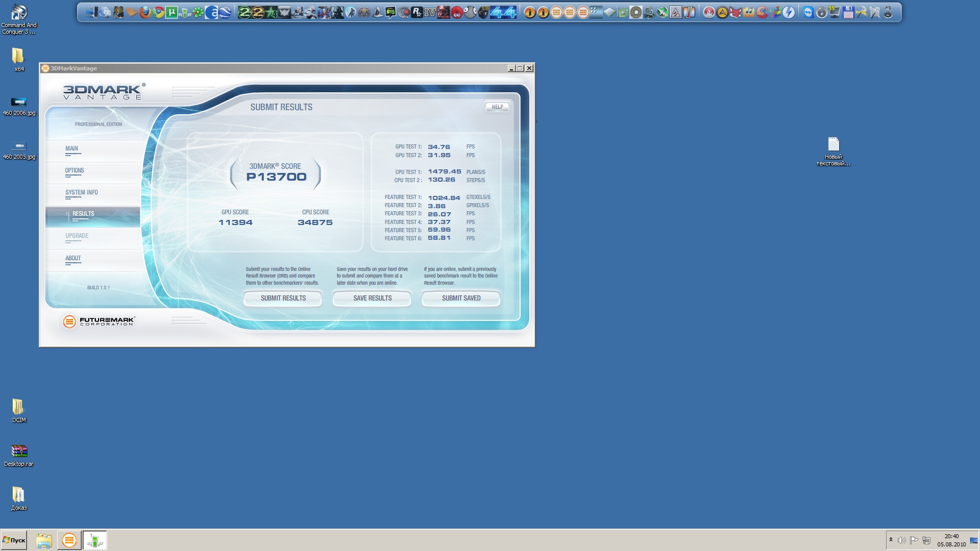Open the ABOUT section
Image resolution: width=980 pixels, height=551 pixels.
pos(73,258)
